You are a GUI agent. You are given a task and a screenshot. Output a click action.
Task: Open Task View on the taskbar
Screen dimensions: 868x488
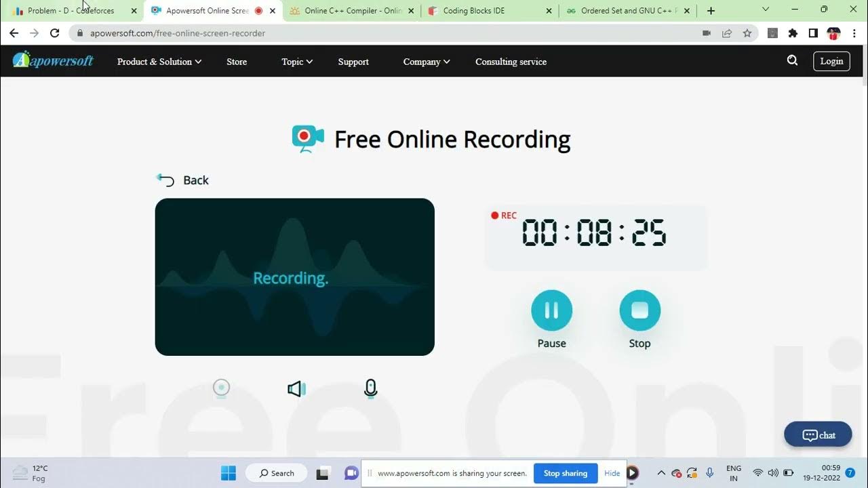[x=323, y=473]
